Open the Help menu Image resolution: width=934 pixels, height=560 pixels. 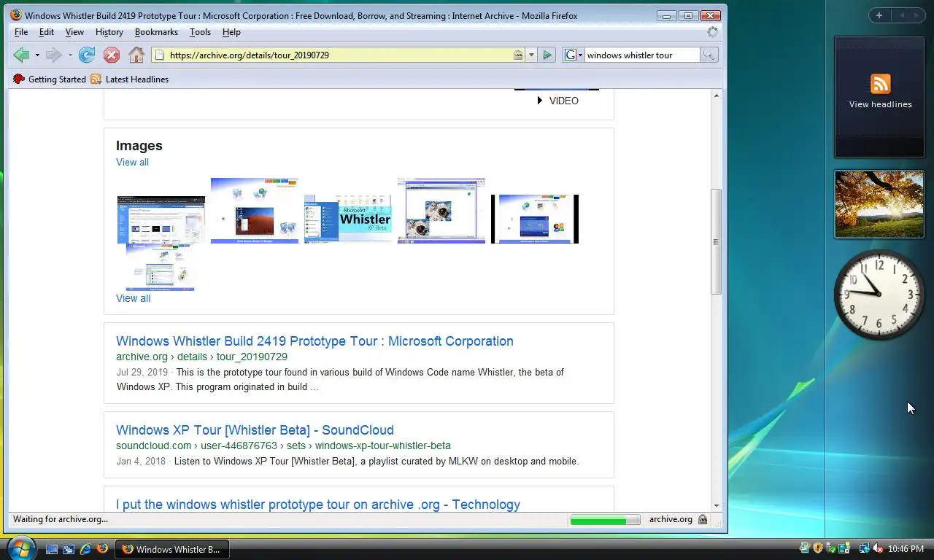tap(231, 32)
